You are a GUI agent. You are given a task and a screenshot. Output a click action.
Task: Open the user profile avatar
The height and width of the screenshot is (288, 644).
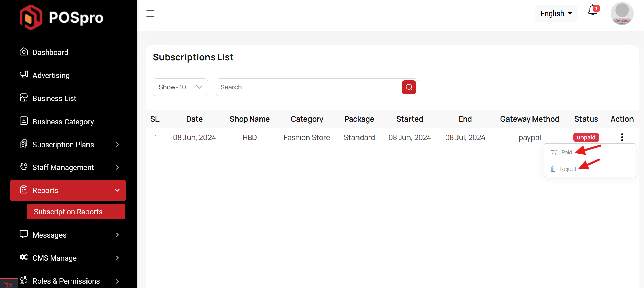coord(621,14)
